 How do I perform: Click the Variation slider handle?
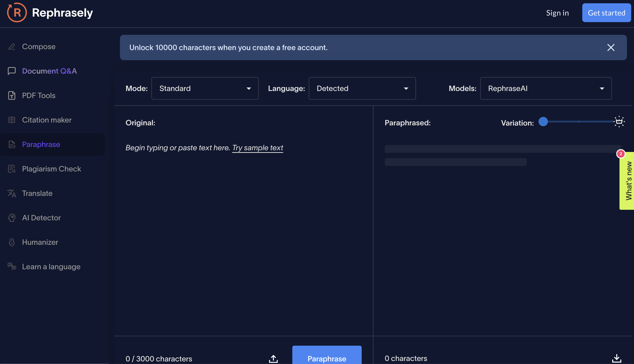pos(543,122)
